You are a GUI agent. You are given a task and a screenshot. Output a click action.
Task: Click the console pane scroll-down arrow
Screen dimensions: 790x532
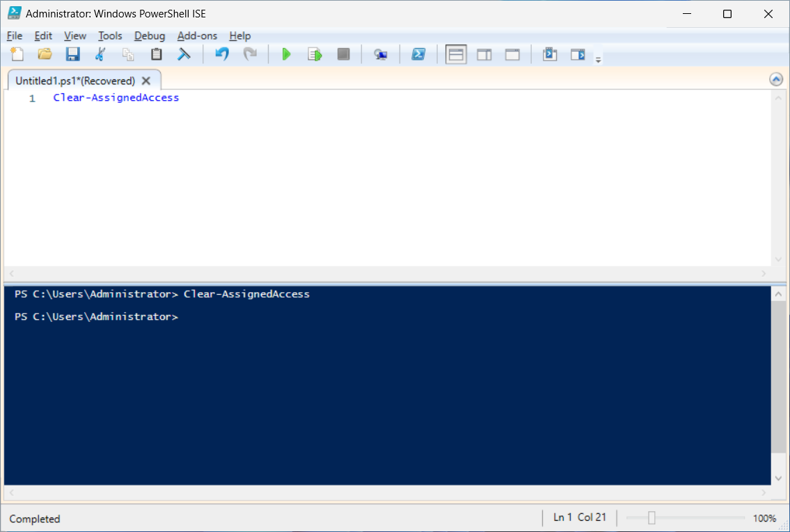[778, 478]
